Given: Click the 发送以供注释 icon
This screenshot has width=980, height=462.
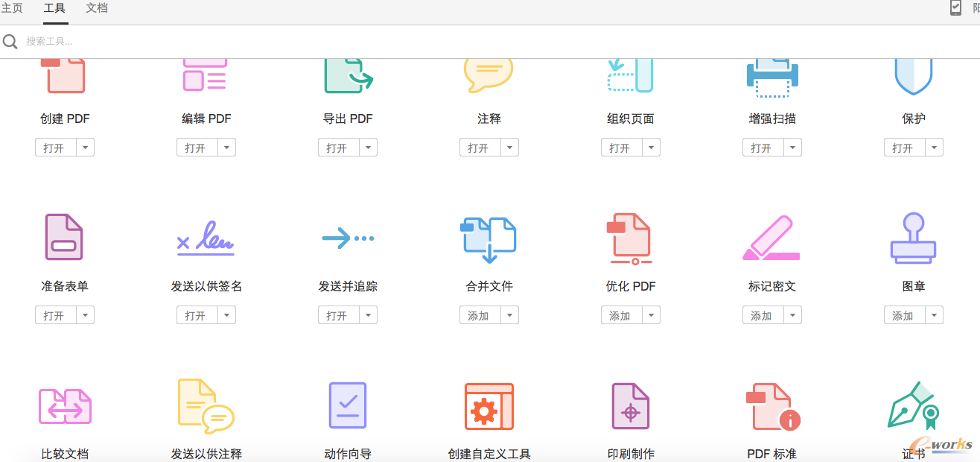Looking at the screenshot, I should pyautogui.click(x=206, y=405).
